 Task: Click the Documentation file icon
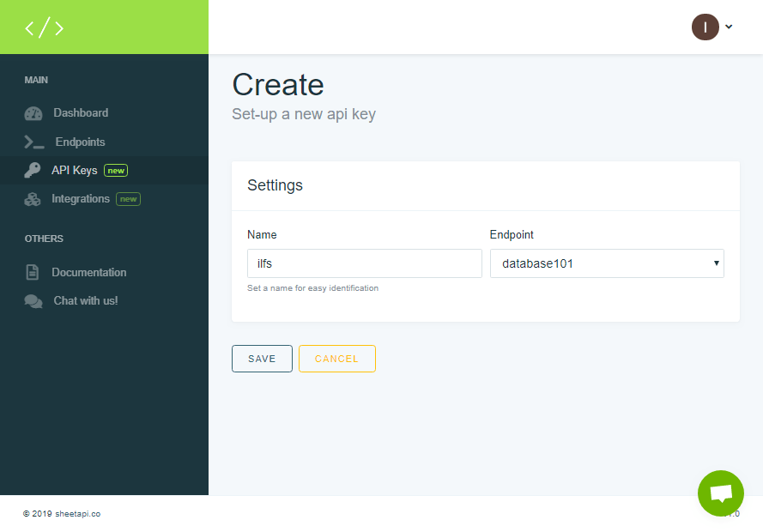(x=32, y=272)
